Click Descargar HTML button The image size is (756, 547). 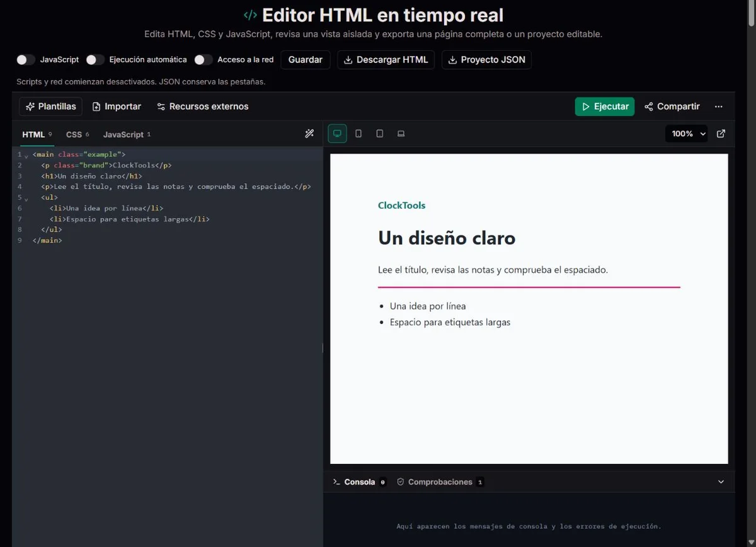click(386, 60)
